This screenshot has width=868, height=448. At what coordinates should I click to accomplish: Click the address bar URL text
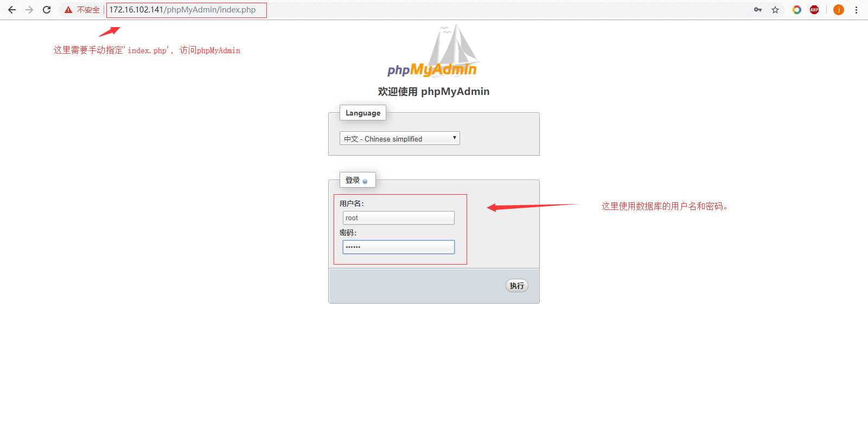[x=182, y=10]
